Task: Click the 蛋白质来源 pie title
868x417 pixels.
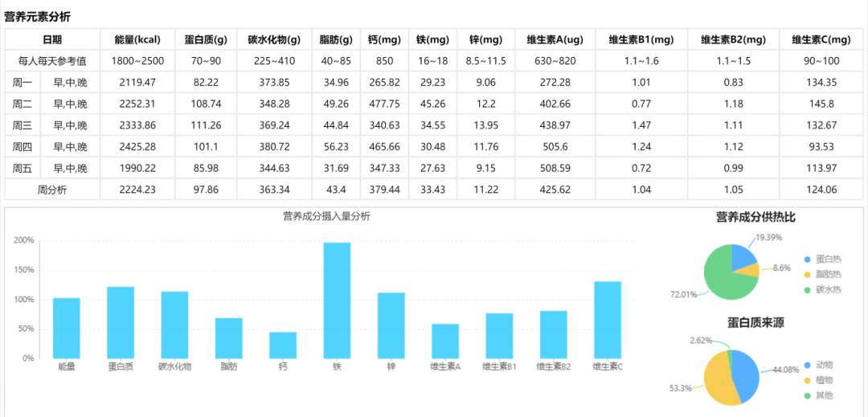Action: (x=755, y=322)
